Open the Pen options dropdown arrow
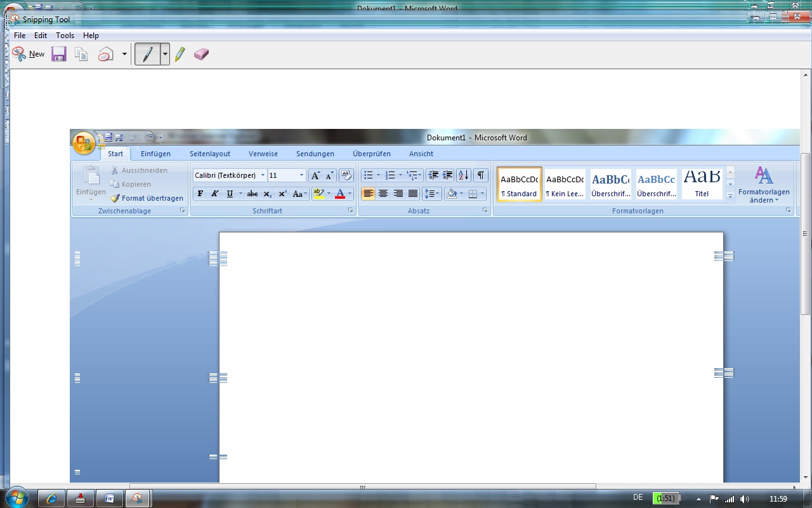The height and width of the screenshot is (508, 812). pyautogui.click(x=165, y=54)
